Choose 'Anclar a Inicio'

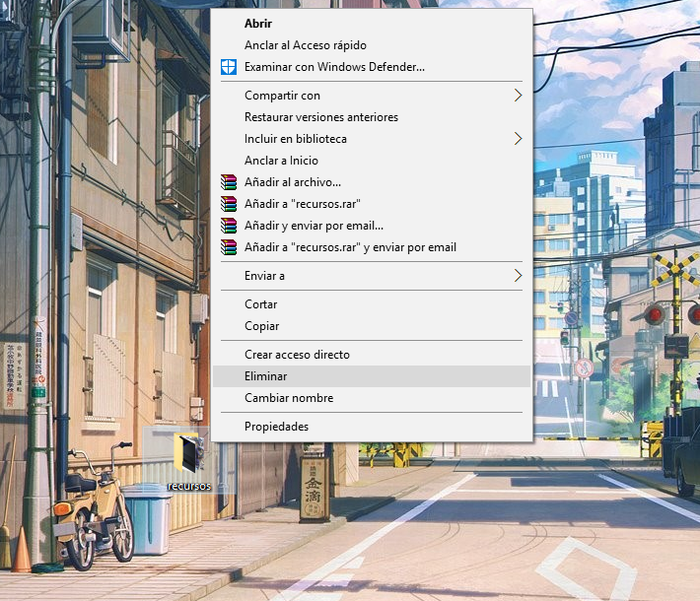372,161
